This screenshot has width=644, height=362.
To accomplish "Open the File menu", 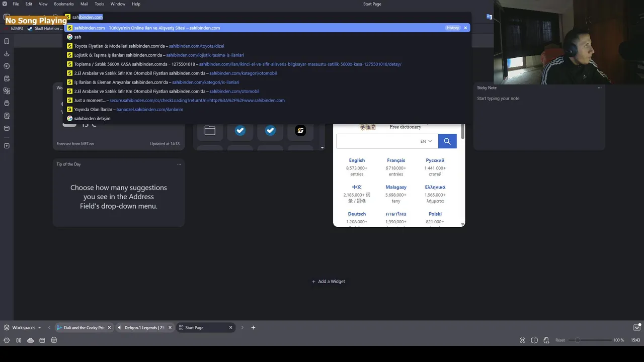I will 16,4.
